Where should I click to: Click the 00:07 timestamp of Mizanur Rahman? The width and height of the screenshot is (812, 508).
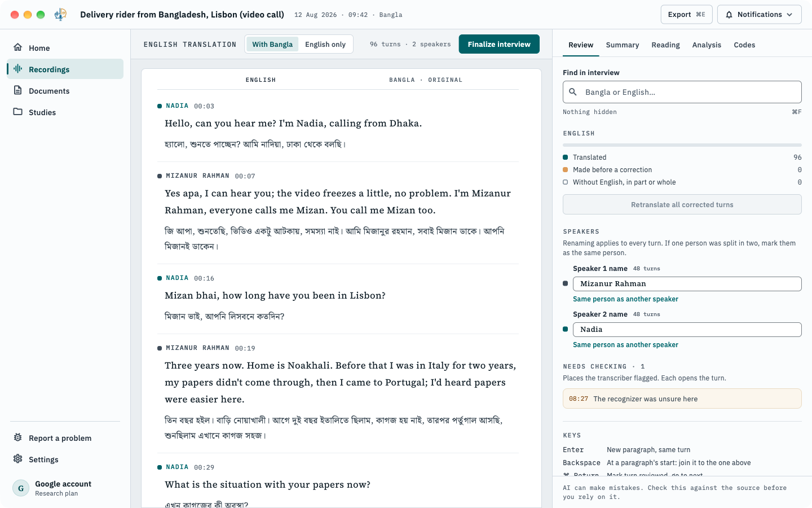tap(245, 176)
